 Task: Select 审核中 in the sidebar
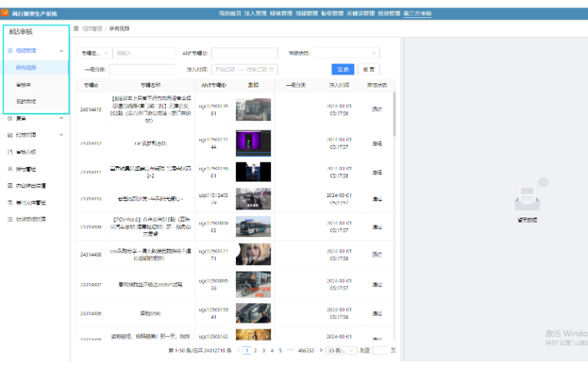coord(24,84)
